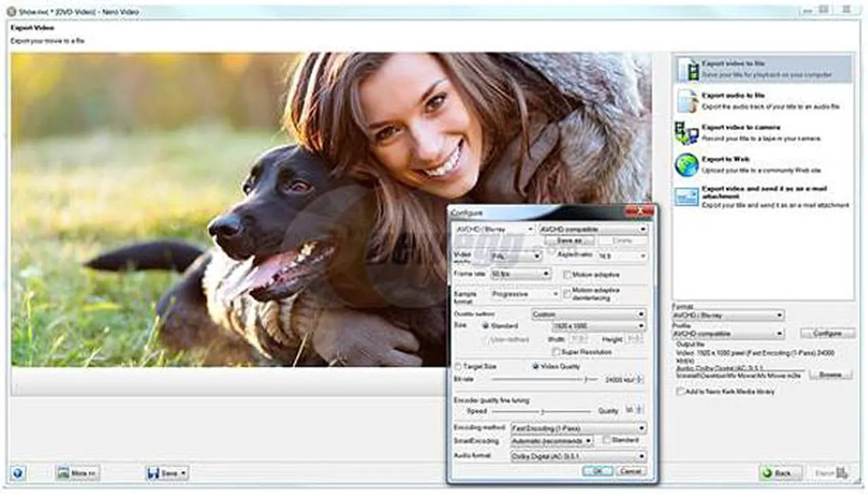Open the SmartEncoding Automatic dropdown
Screen dimensions: 868x494
(x=551, y=440)
